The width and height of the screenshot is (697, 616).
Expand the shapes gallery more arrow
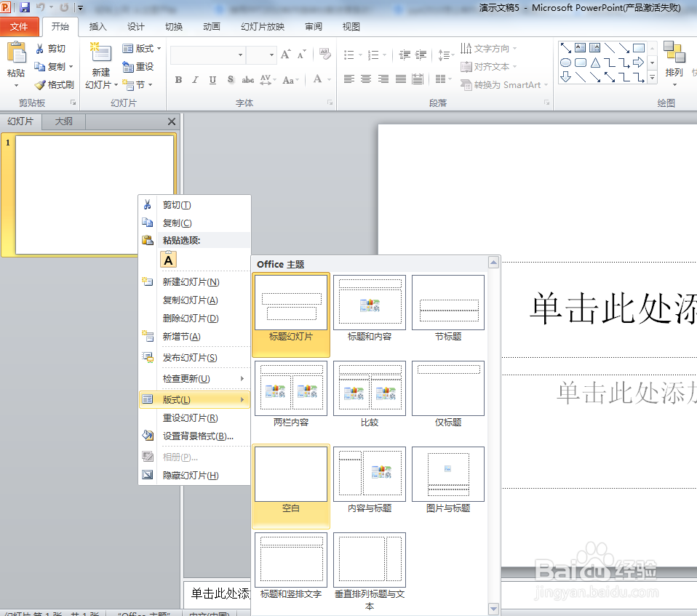pos(652,77)
